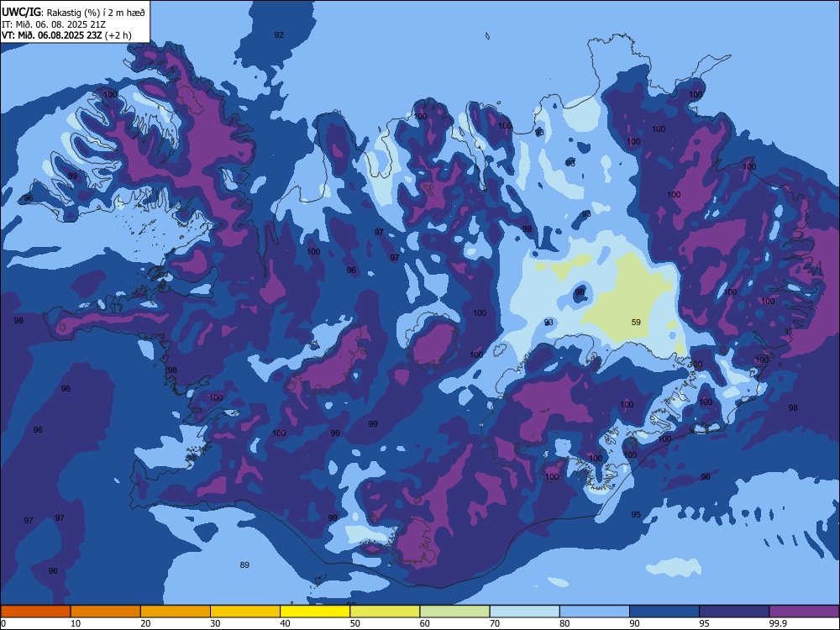Click the legend tick label '60'
The image size is (840, 630).
(425, 623)
